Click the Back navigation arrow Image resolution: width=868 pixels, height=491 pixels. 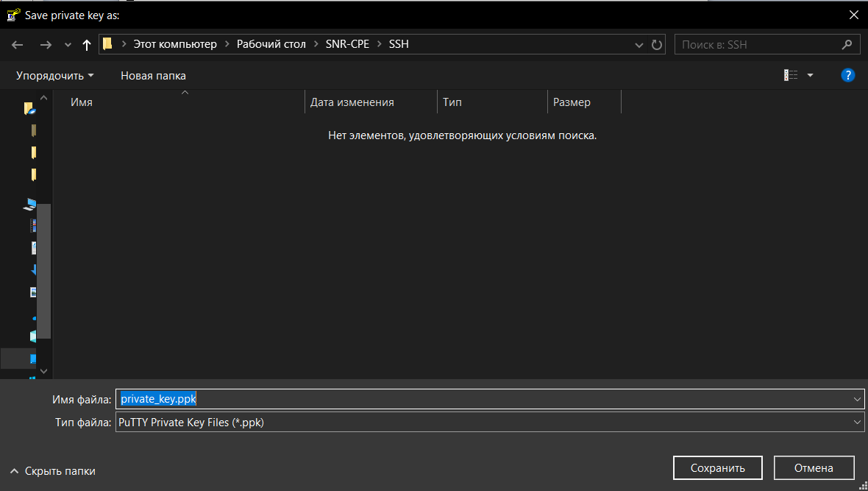click(18, 44)
